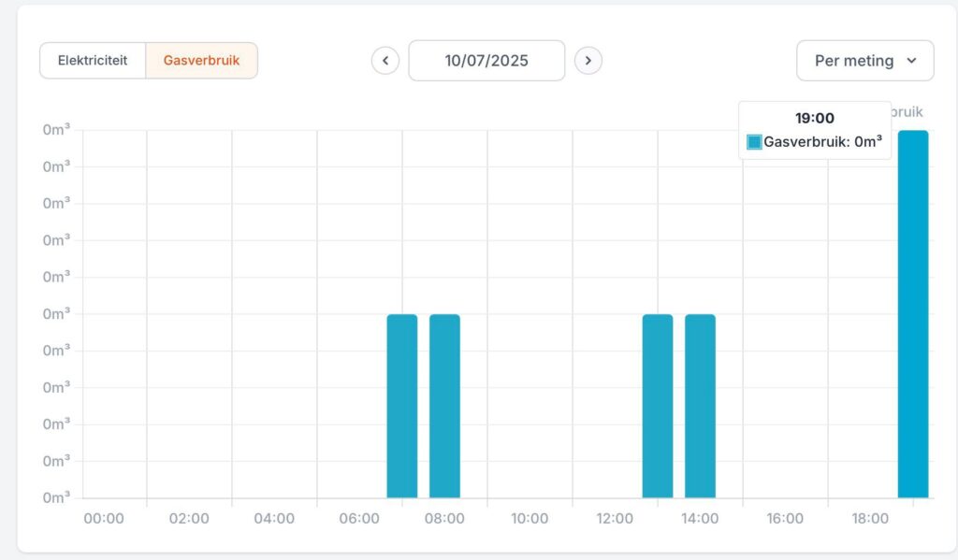Click the 00:00 time axis label
958x560 pixels.
pos(104,519)
